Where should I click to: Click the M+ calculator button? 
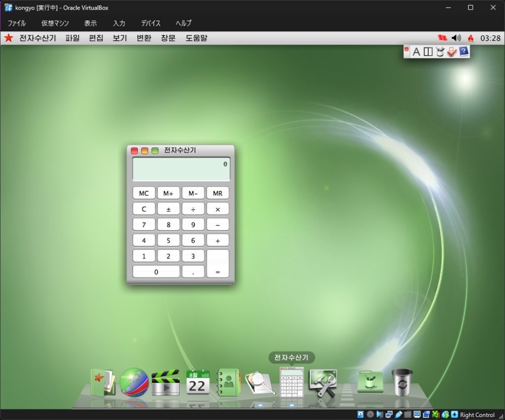(169, 193)
